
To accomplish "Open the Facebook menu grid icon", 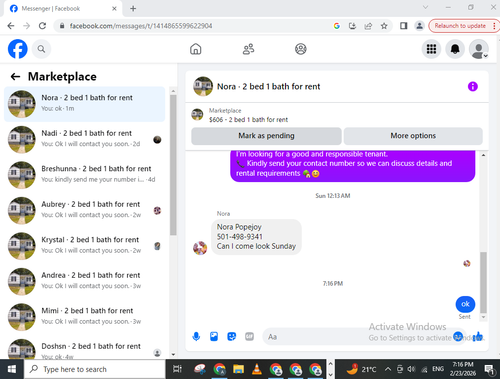I will pyautogui.click(x=431, y=49).
